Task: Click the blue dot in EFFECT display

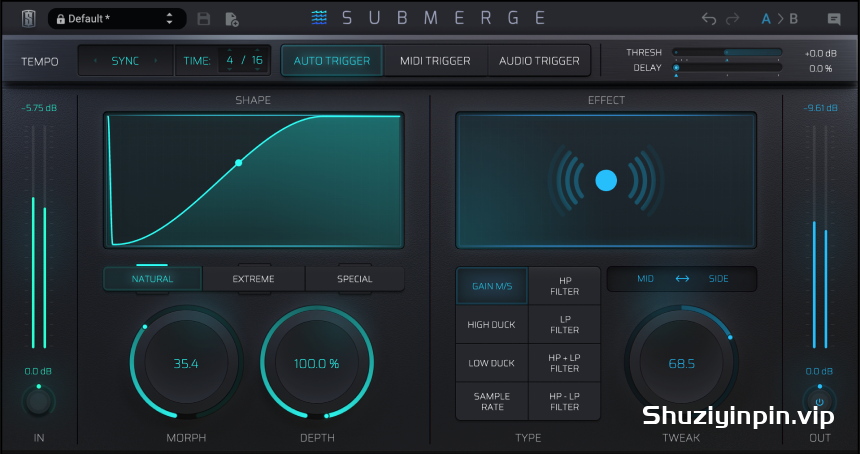Action: pyautogui.click(x=606, y=180)
